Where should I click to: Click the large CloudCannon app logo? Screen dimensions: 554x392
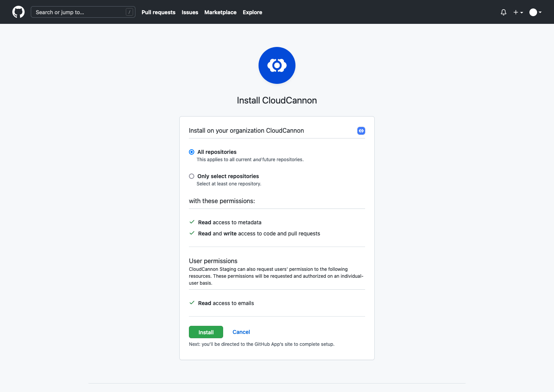click(x=277, y=65)
